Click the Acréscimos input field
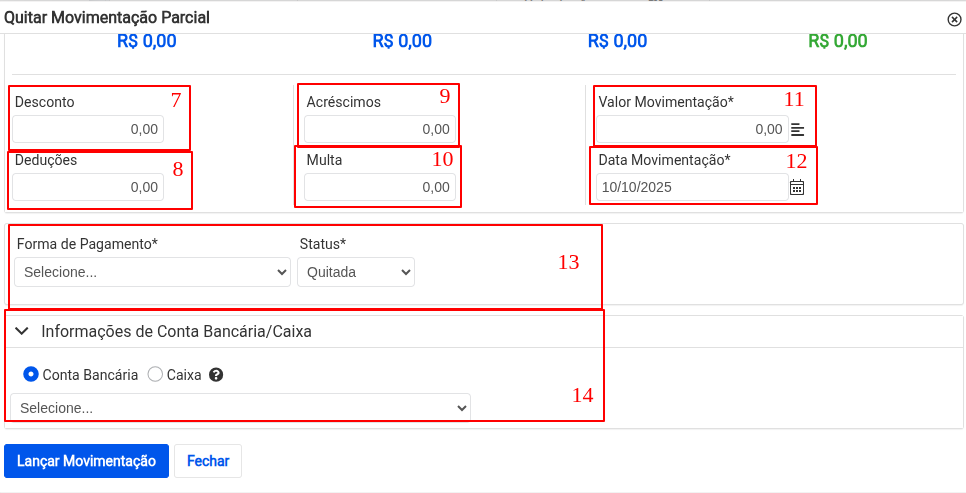 pos(379,129)
